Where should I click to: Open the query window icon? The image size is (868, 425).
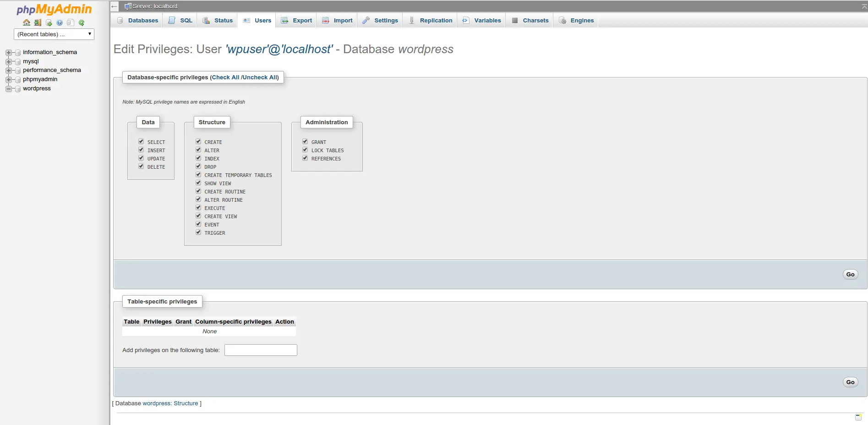pyautogui.click(x=49, y=22)
